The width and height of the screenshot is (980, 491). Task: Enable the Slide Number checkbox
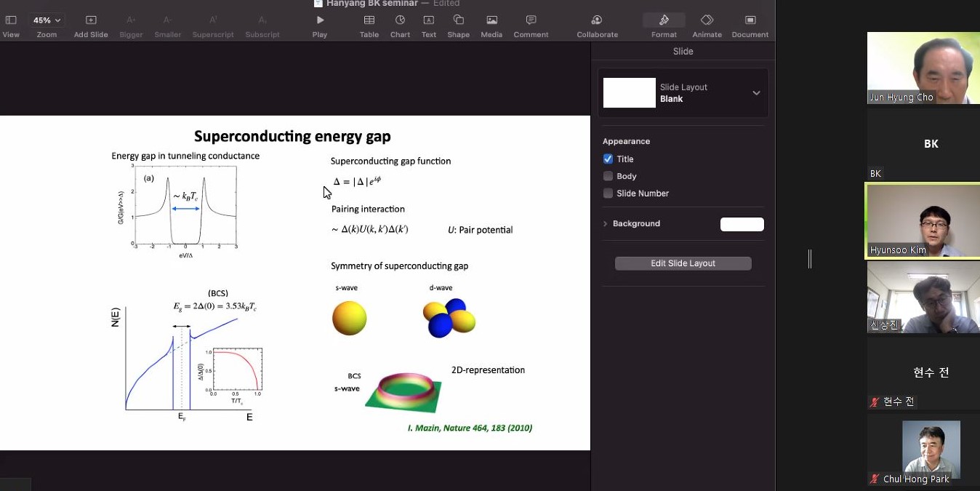609,193
